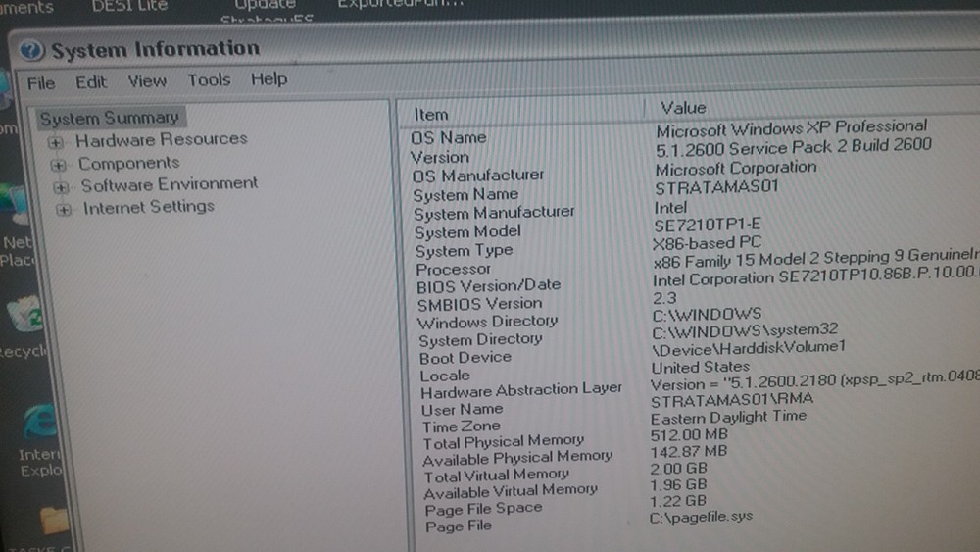Select the Total Virtual Memory row
The image size is (980, 552).
496,476
